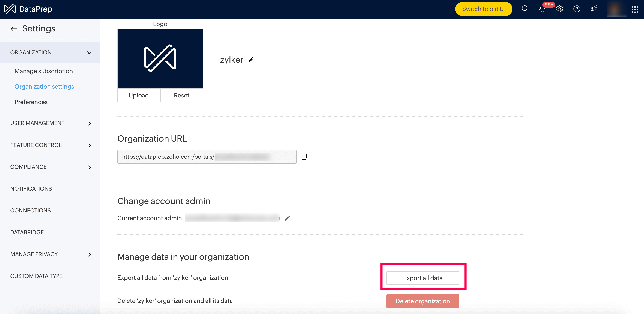644x314 pixels.
Task: Click the rocket icon in header
Action: 594,9
